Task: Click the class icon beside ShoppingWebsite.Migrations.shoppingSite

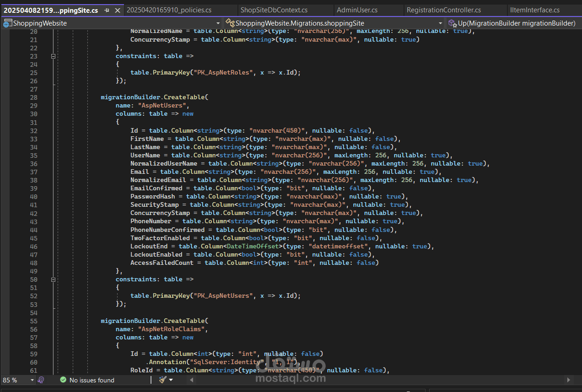Action: click(230, 23)
